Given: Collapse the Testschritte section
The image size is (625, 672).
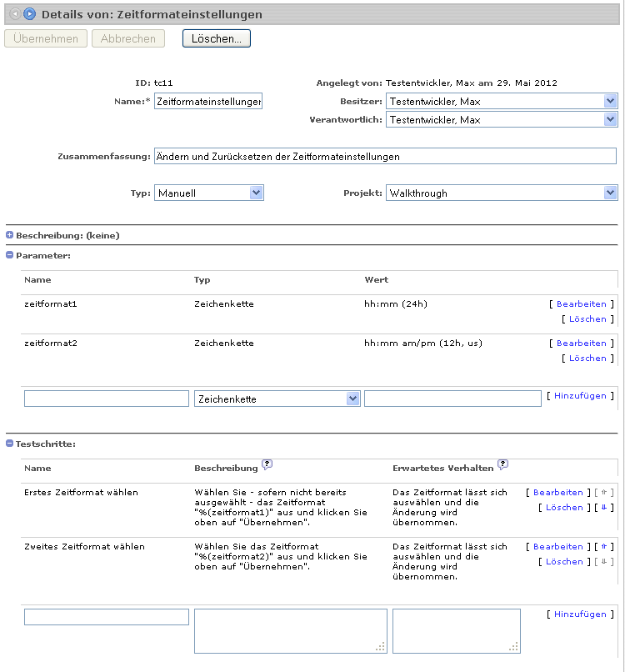Looking at the screenshot, I should pyautogui.click(x=10, y=444).
